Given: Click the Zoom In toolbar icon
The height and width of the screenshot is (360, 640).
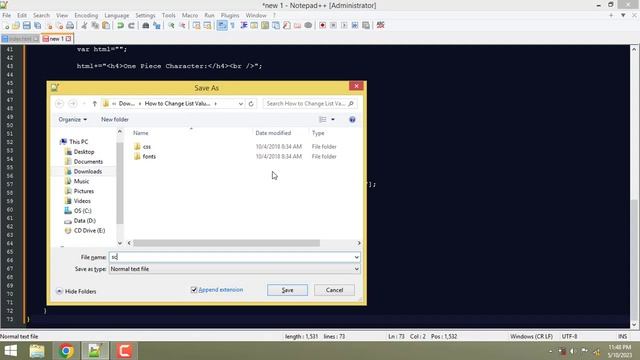Looking at the screenshot, I should [171, 26].
